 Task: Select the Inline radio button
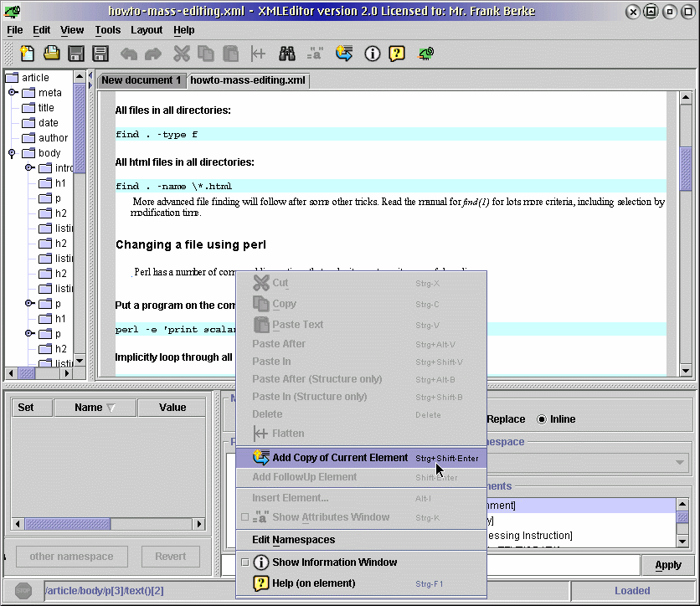point(542,419)
